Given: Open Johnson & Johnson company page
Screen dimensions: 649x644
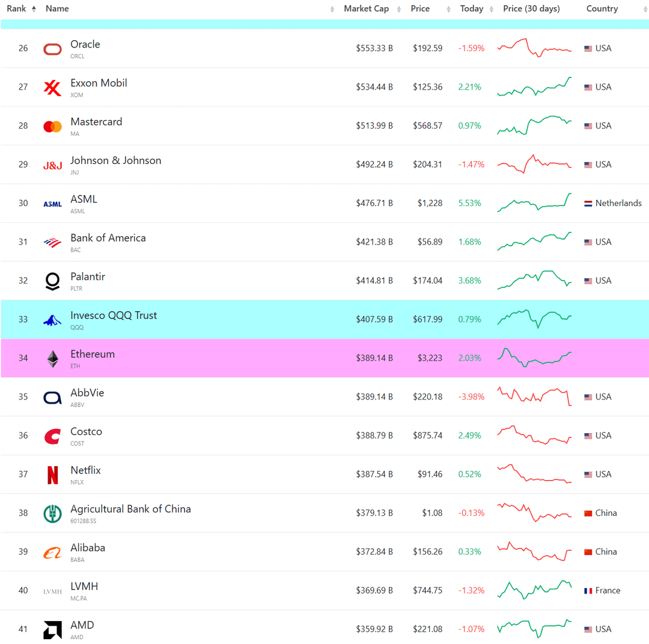Looking at the screenshot, I should (x=115, y=161).
